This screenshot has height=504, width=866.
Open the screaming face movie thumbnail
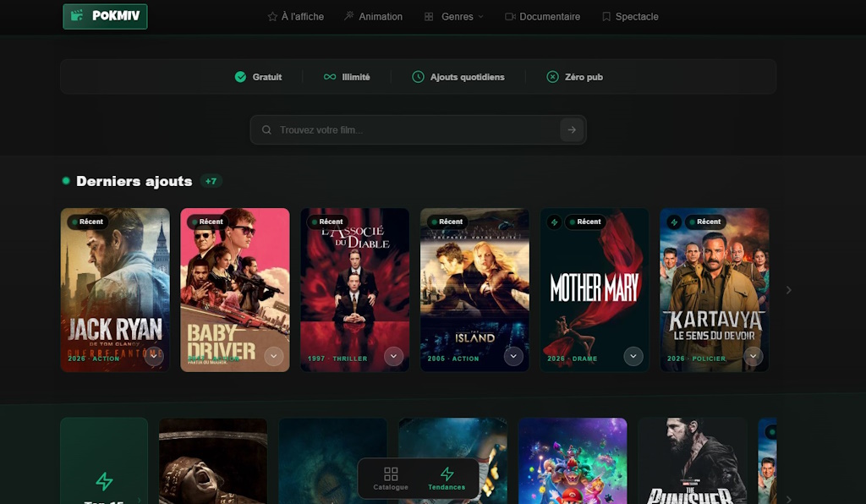[212, 461]
